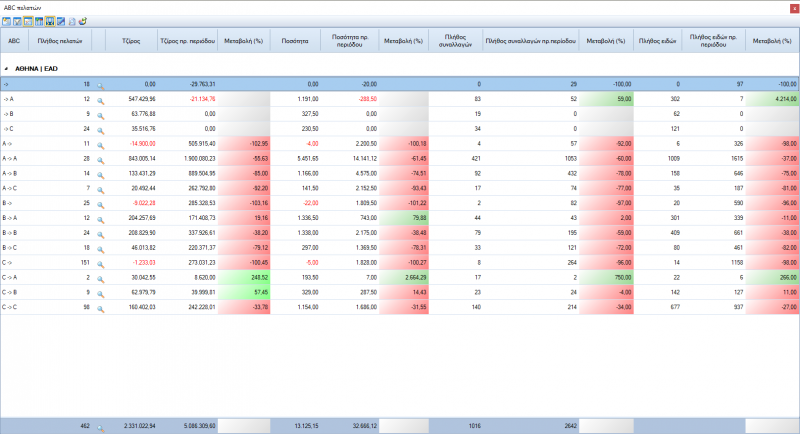Select the 'A -> A' row label
Viewport: 800px width, 434px height.
click(x=10, y=159)
